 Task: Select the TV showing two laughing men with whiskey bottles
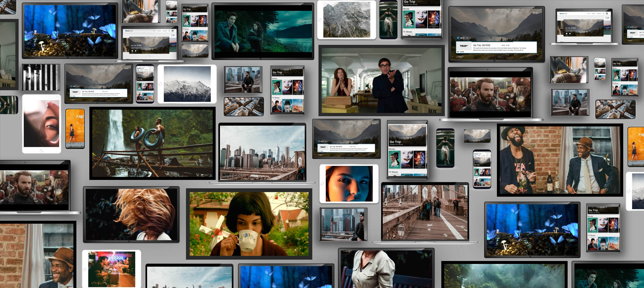(x=560, y=160)
